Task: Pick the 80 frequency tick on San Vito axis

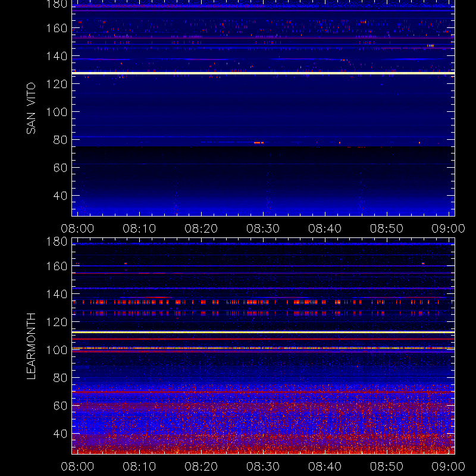Action: tap(61, 140)
